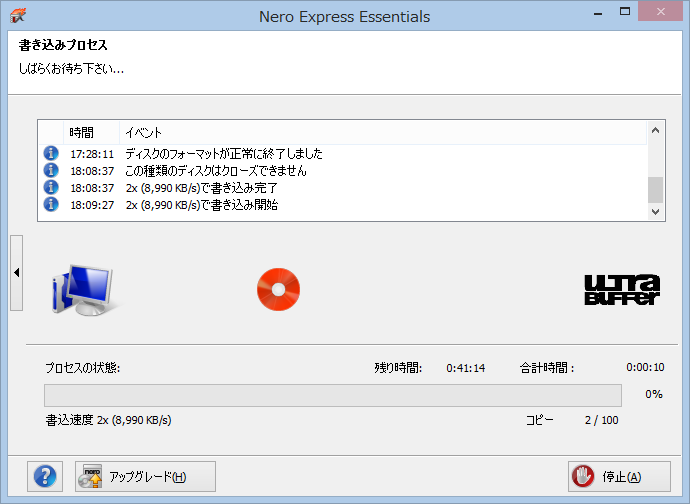
Task: Click the event log scrollbar thumb
Action: click(x=655, y=190)
